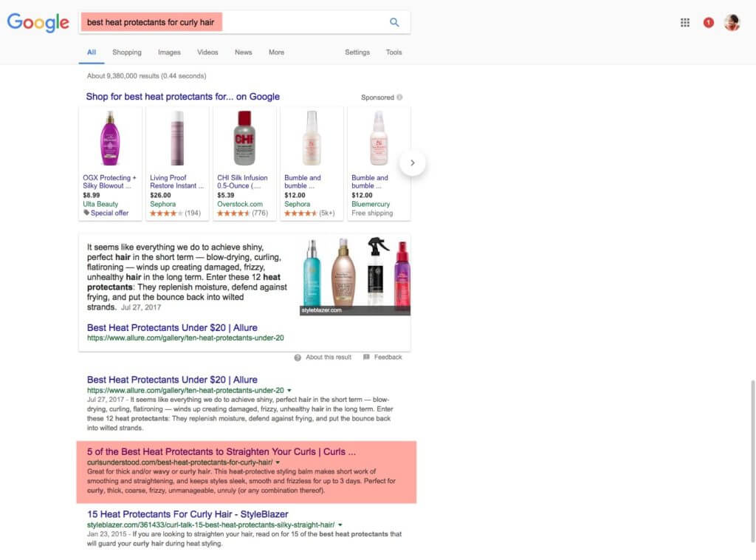Open the OGX Protecting Silky Blowout product image
Image resolution: width=756 pixels, height=560 pixels.
point(110,138)
